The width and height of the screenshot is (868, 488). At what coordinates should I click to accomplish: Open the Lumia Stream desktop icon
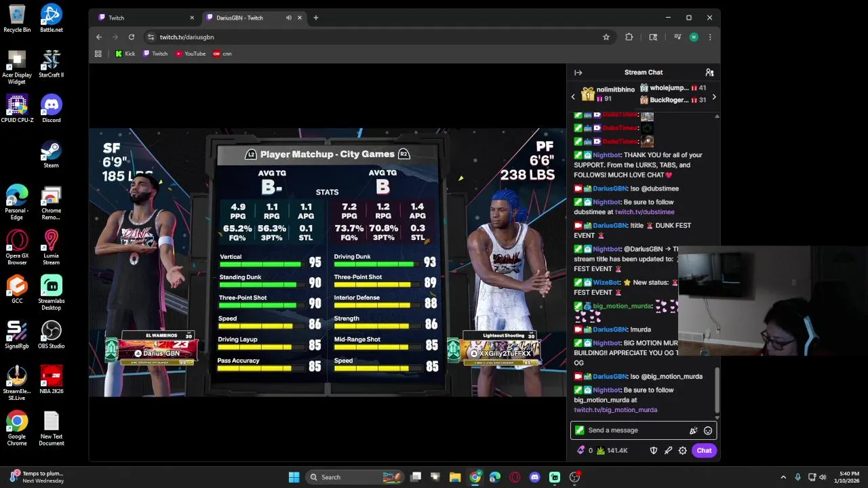51,247
